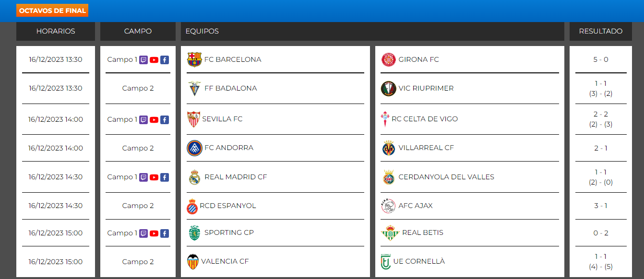
Task: Click the Girona FC crest
Action: [x=388, y=59]
